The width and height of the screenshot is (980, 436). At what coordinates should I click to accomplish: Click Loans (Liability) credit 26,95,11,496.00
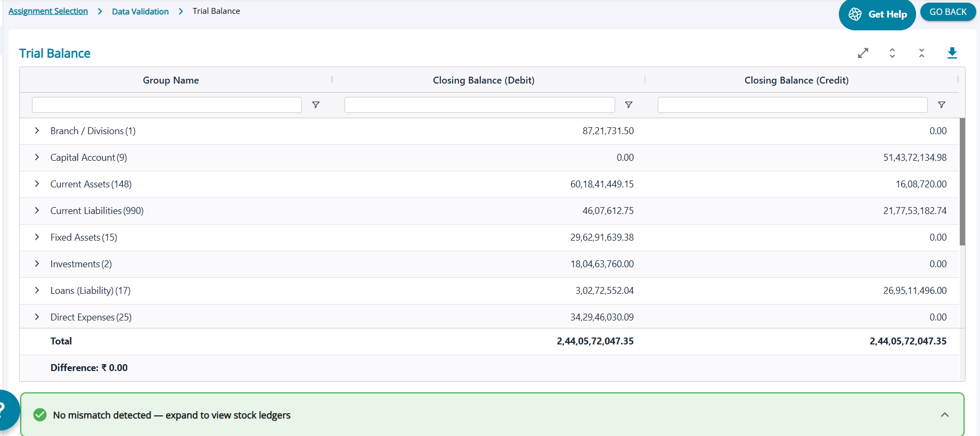[x=915, y=291]
